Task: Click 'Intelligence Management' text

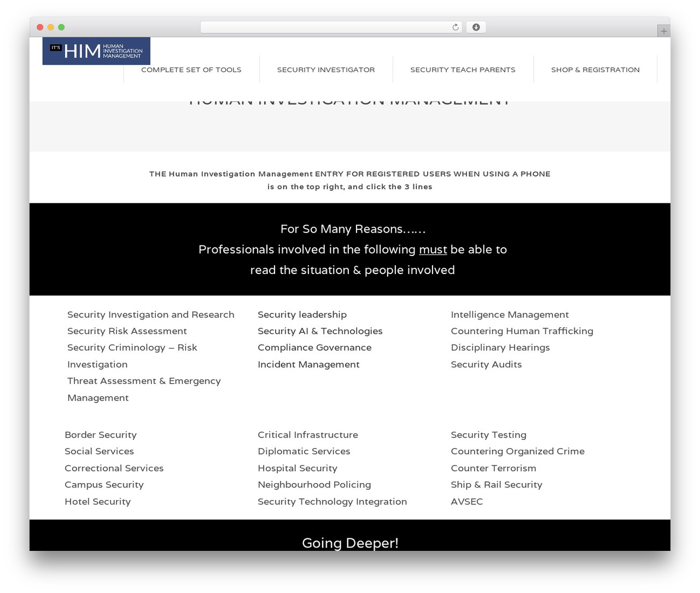Action: 510,315
